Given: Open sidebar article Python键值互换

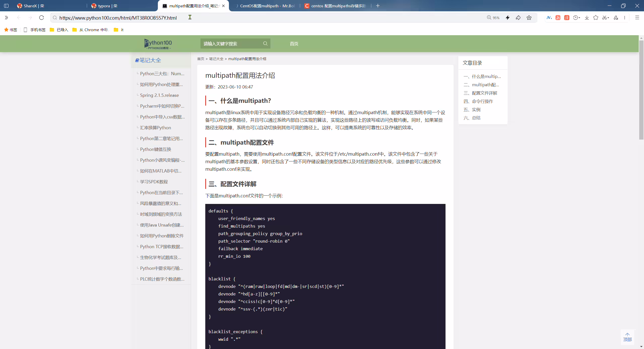Looking at the screenshot, I should click(x=155, y=149).
